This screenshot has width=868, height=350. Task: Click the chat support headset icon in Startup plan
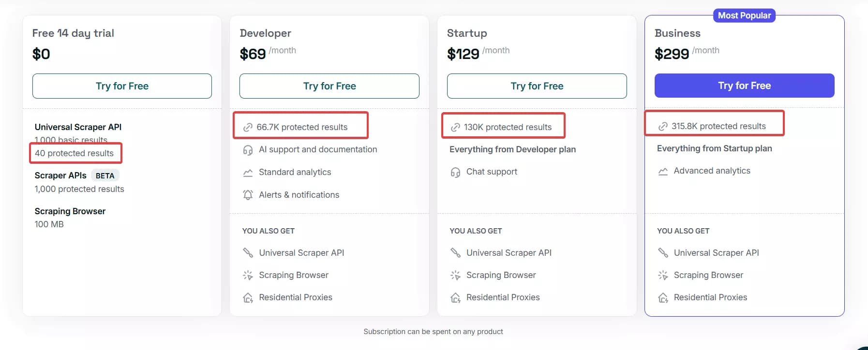[x=455, y=172]
